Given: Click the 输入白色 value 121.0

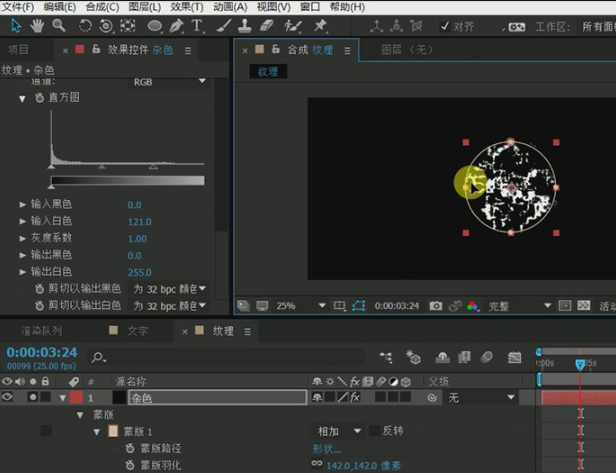Looking at the screenshot, I should click(138, 221).
